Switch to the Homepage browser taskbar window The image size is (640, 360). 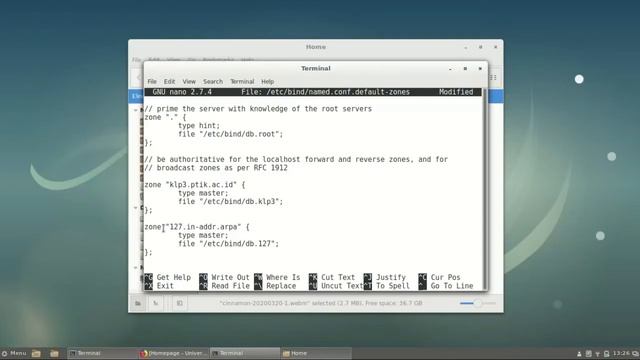[174, 353]
